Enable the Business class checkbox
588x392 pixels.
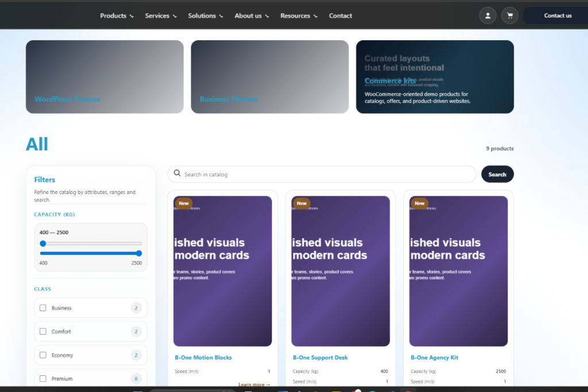pos(43,308)
